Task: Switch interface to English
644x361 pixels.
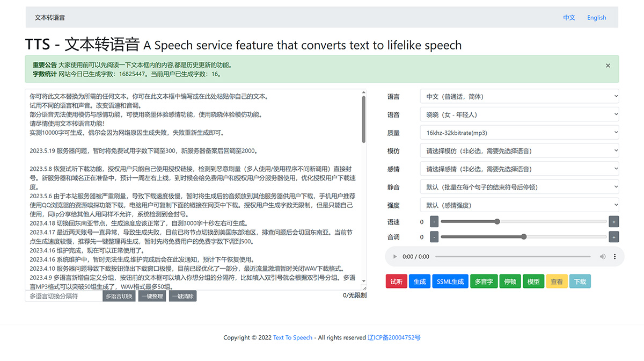Action: point(596,17)
